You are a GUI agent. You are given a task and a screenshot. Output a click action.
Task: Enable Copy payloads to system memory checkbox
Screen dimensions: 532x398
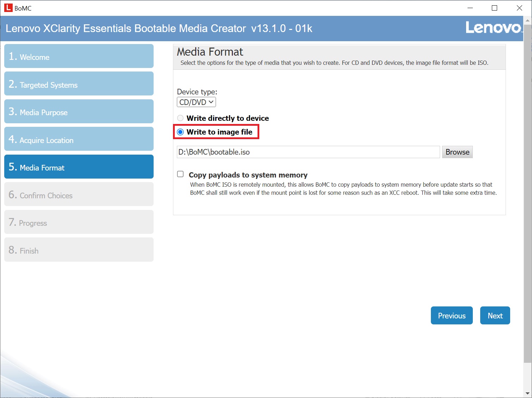[x=180, y=174]
